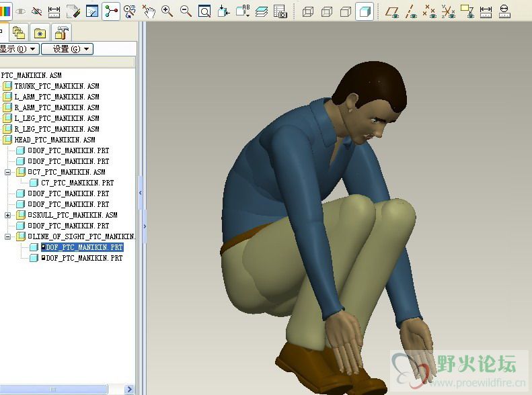532x395 pixels.
Task: Click the reorient view icon
Action: (x=223, y=11)
